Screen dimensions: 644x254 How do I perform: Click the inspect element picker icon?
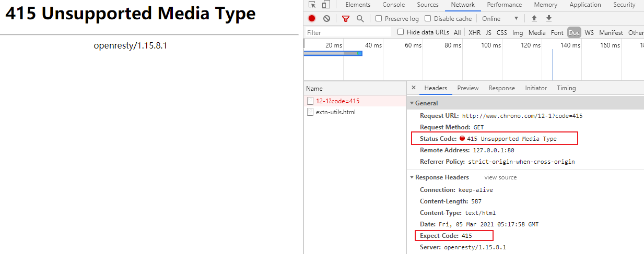pos(312,5)
